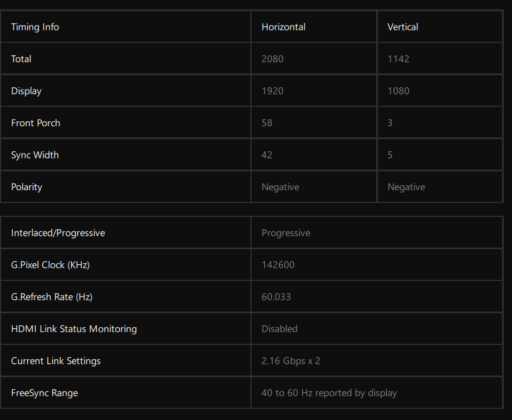Select the Vertical Sync Width value 5

tap(390, 155)
